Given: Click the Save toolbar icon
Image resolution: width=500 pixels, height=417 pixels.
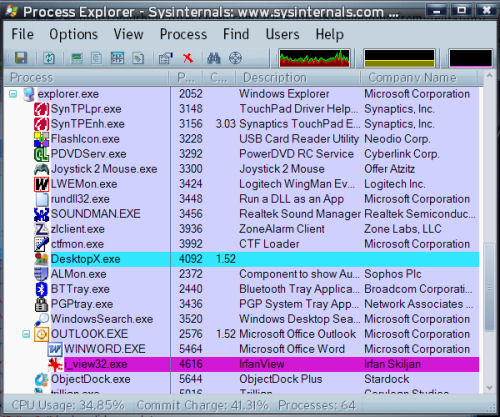Looking at the screenshot, I should click(21, 58).
